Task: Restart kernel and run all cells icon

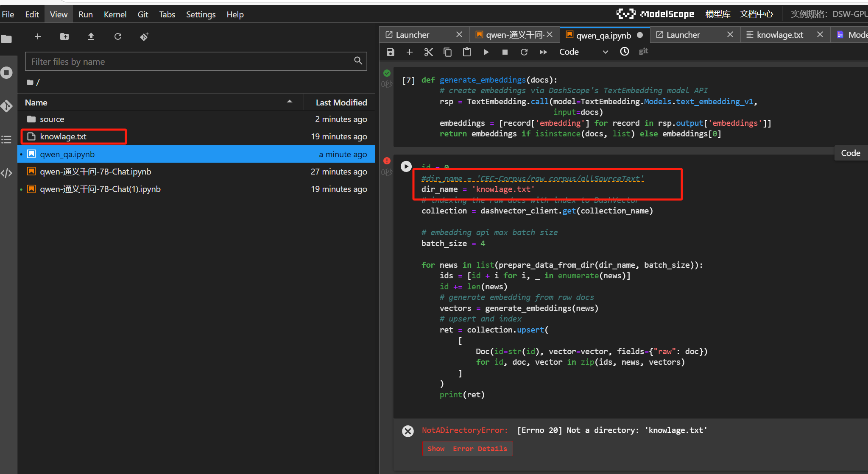Action: 543,52
